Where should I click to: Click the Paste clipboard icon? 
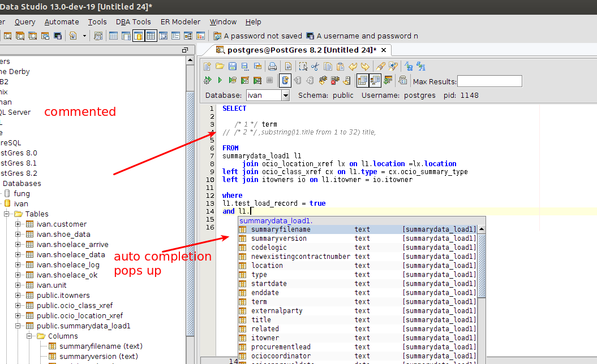pos(340,67)
